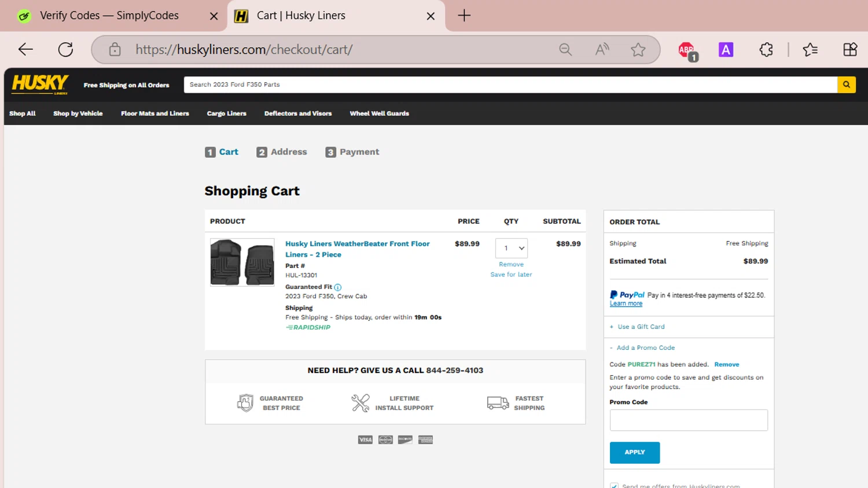
Task: Open the AdBlock Plus extension icon
Action: 687,50
